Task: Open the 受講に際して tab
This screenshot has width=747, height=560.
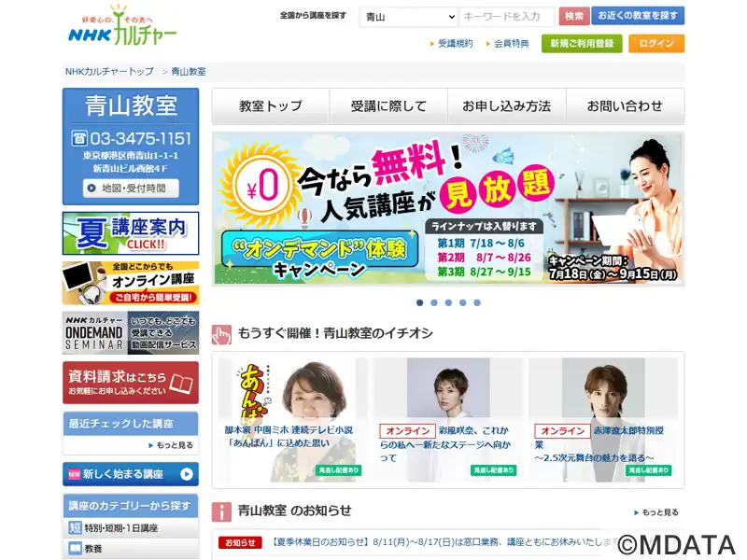Action: [x=388, y=106]
